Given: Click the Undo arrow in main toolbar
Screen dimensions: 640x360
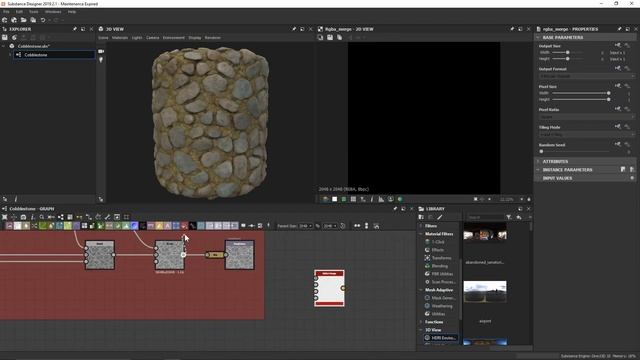Looking at the screenshot, I should [x=42, y=20].
